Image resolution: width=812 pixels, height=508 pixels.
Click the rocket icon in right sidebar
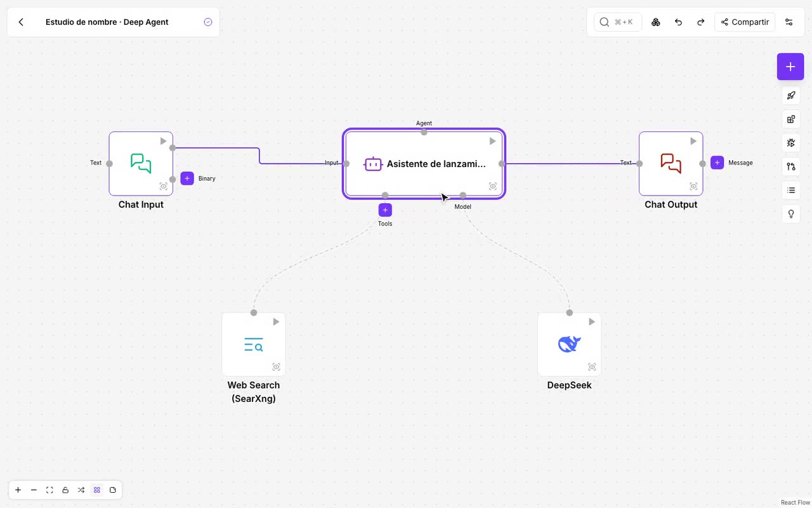coord(791,96)
